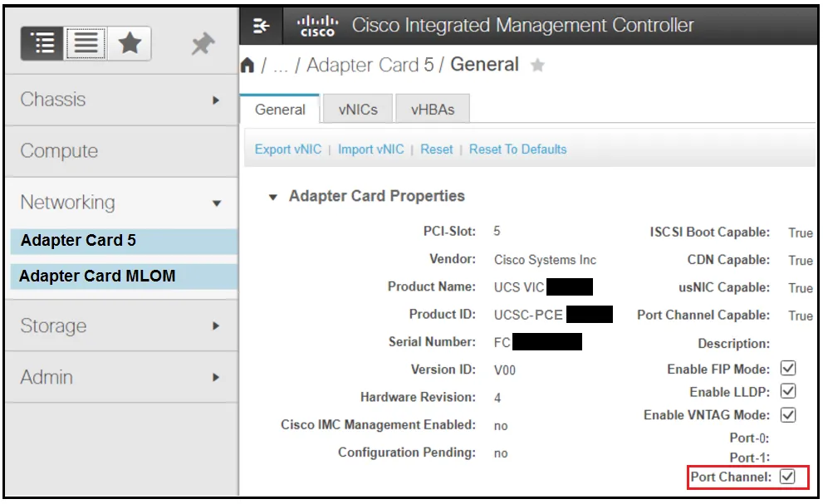Click the Import vNIC link
Viewport: 823px width, 504px height.
point(371,149)
